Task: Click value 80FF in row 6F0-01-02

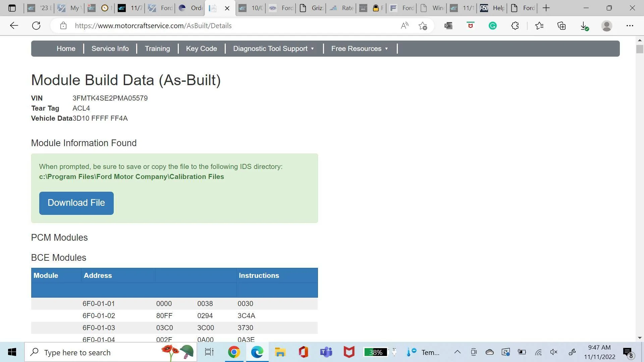Action: [164, 316]
